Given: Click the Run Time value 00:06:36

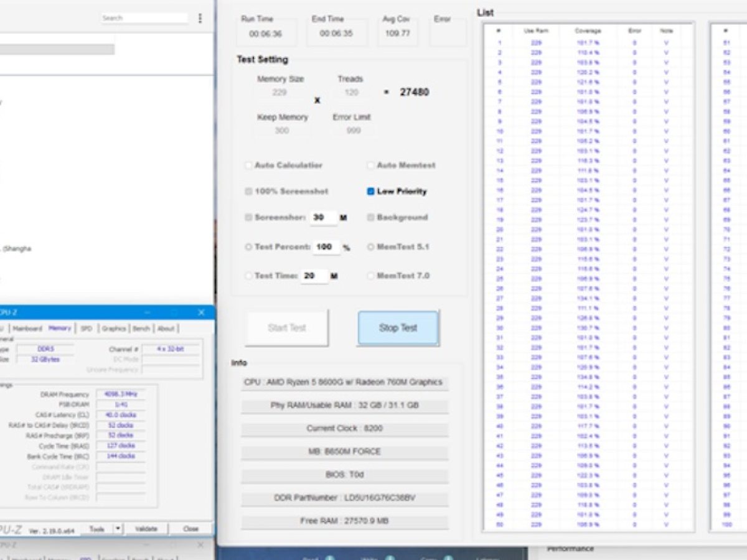Looking at the screenshot, I should tap(266, 34).
